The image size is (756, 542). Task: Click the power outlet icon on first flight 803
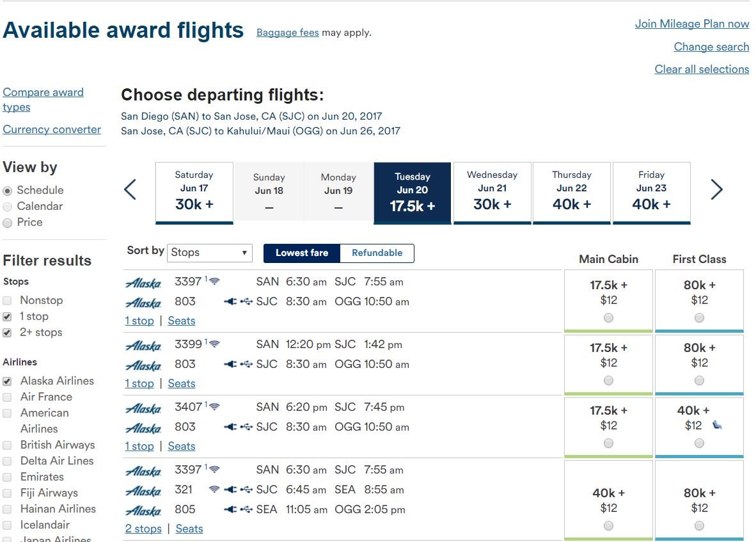(230, 301)
